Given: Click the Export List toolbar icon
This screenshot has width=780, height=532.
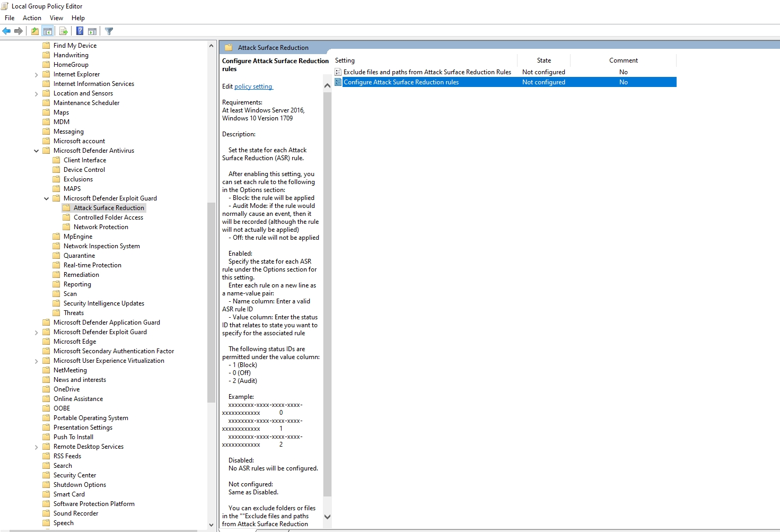Looking at the screenshot, I should (x=64, y=31).
